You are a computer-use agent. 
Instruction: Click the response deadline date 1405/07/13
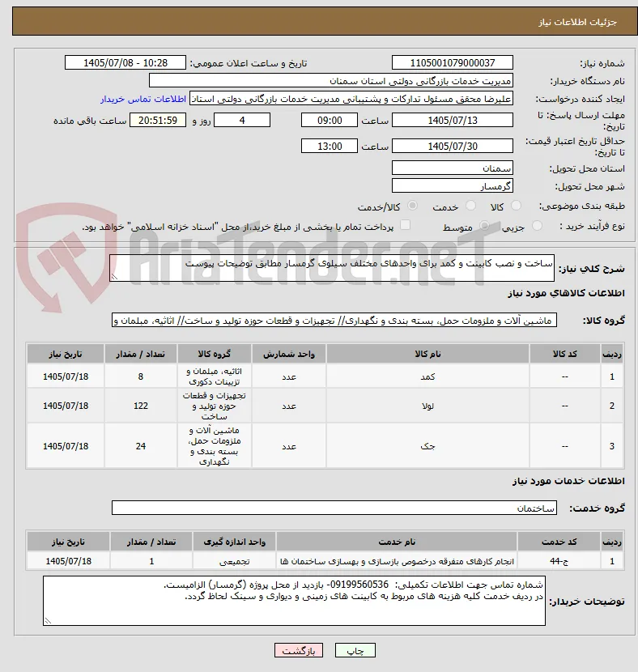(x=453, y=120)
